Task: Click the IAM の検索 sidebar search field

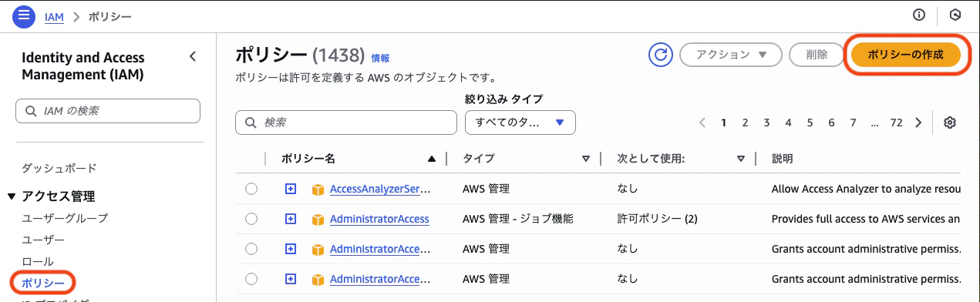Action: (108, 111)
